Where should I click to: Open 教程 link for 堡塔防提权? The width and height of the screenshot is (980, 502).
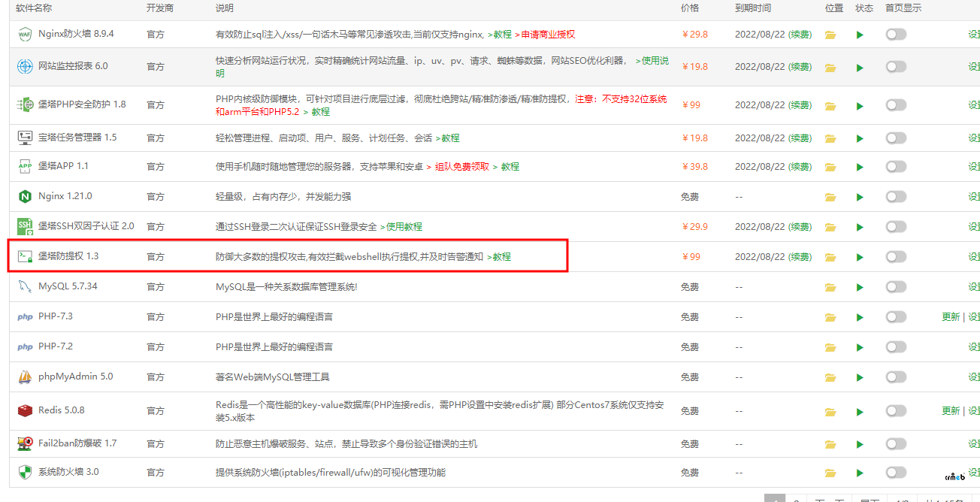(x=499, y=256)
